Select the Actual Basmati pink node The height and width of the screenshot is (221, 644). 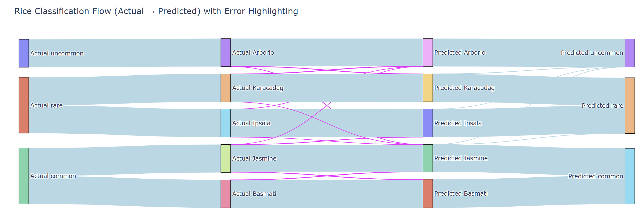point(226,194)
